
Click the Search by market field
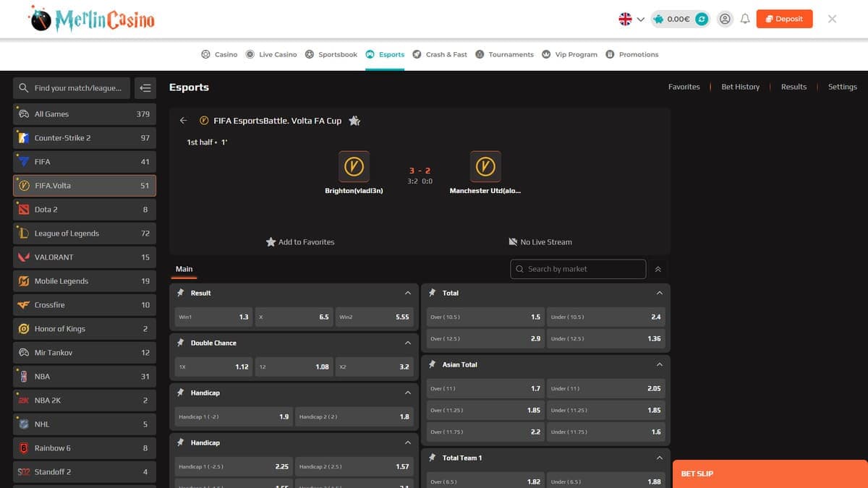click(x=578, y=269)
